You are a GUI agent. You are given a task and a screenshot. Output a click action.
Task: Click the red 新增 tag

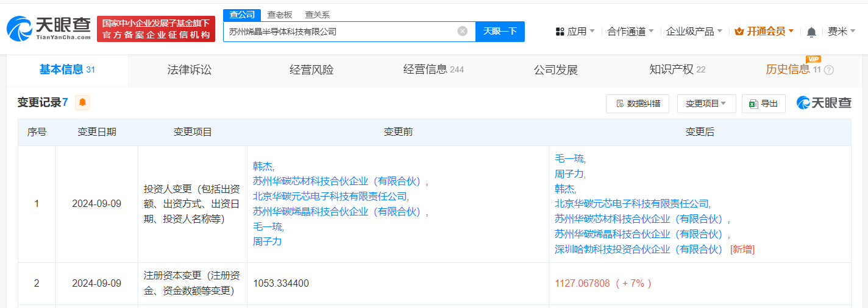(x=742, y=249)
